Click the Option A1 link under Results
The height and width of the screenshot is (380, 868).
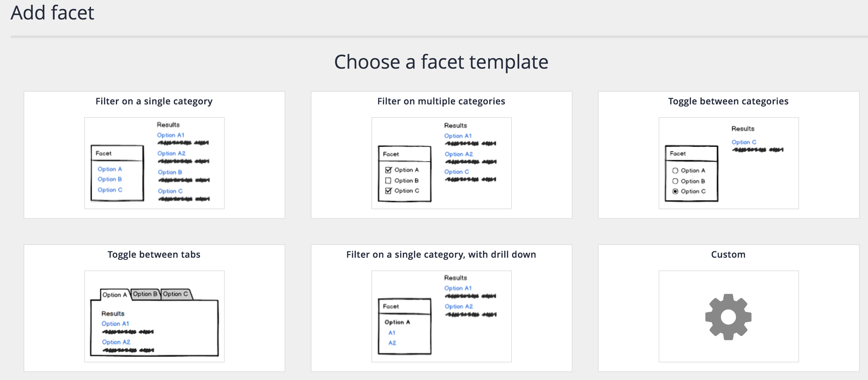[x=170, y=134]
